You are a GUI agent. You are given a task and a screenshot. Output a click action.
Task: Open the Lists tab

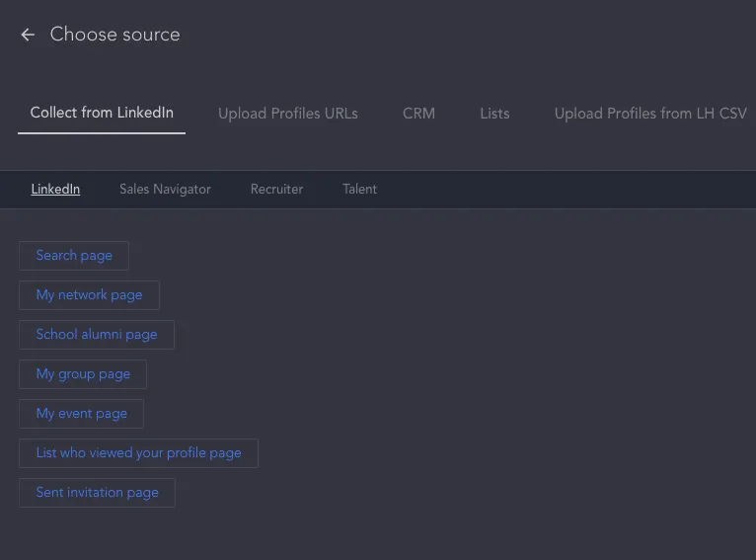click(x=494, y=114)
